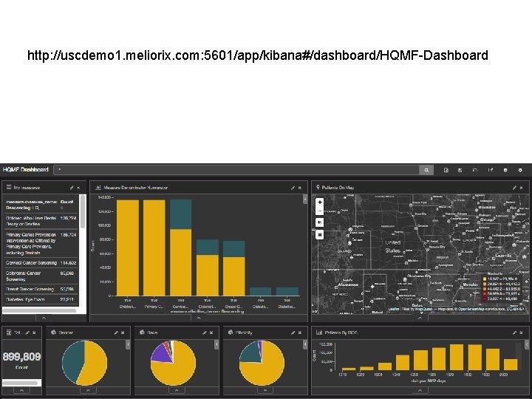Click the 899,809 count metric value

coord(21,357)
